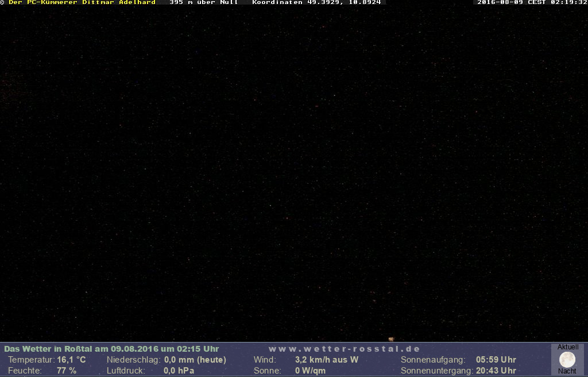Click the temperature value 16,1 °C
The image size is (588, 377).
pos(71,360)
